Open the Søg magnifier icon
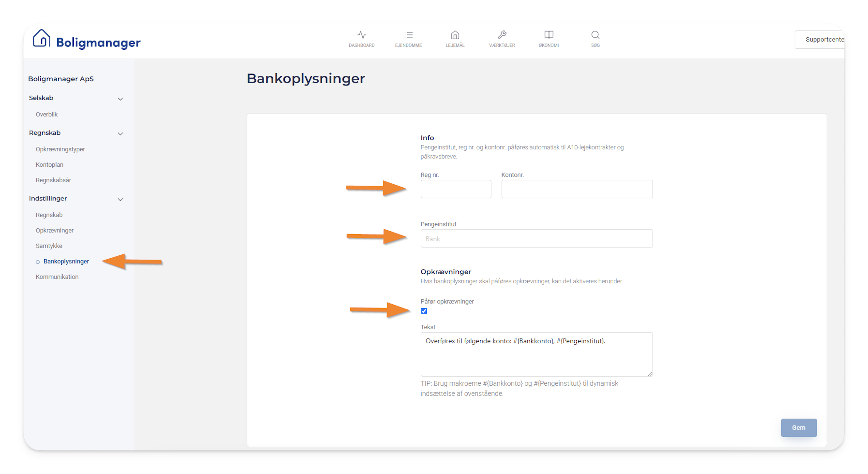Screen dimensions: 868x474 click(x=595, y=35)
